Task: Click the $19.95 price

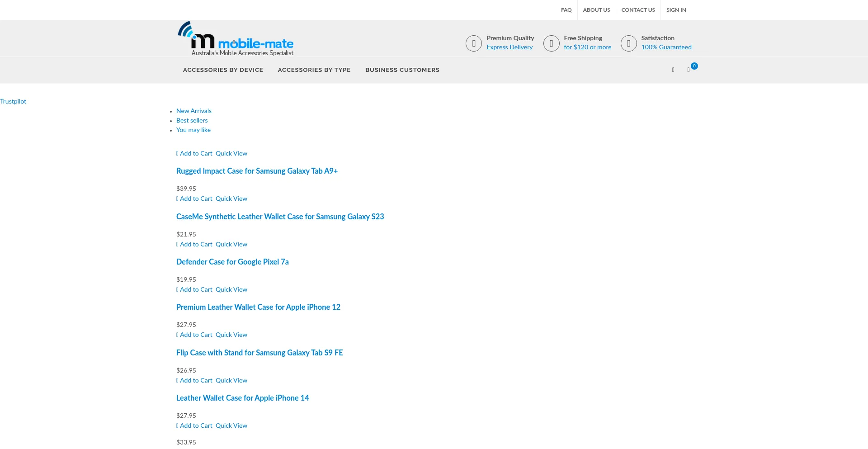Action: click(x=186, y=279)
